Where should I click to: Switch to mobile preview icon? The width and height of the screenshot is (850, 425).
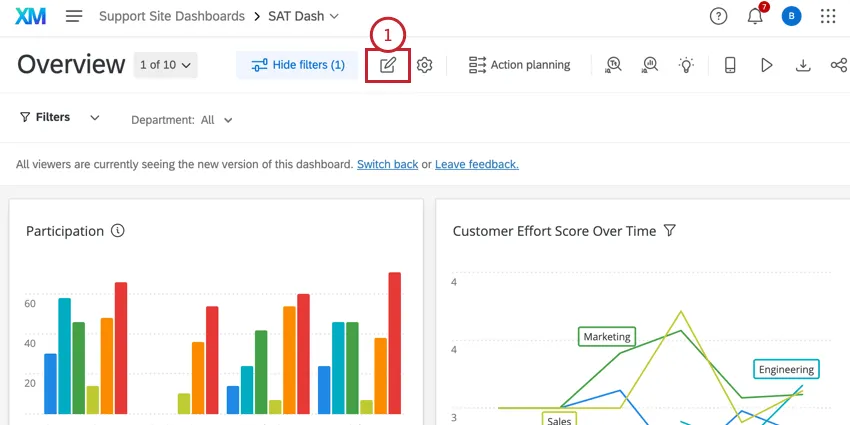pos(730,65)
